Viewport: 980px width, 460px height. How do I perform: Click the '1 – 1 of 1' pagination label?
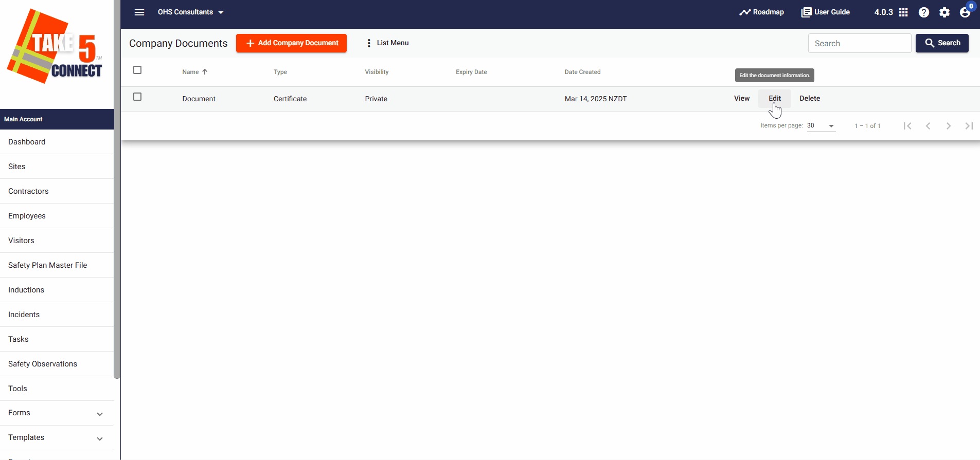click(867, 126)
